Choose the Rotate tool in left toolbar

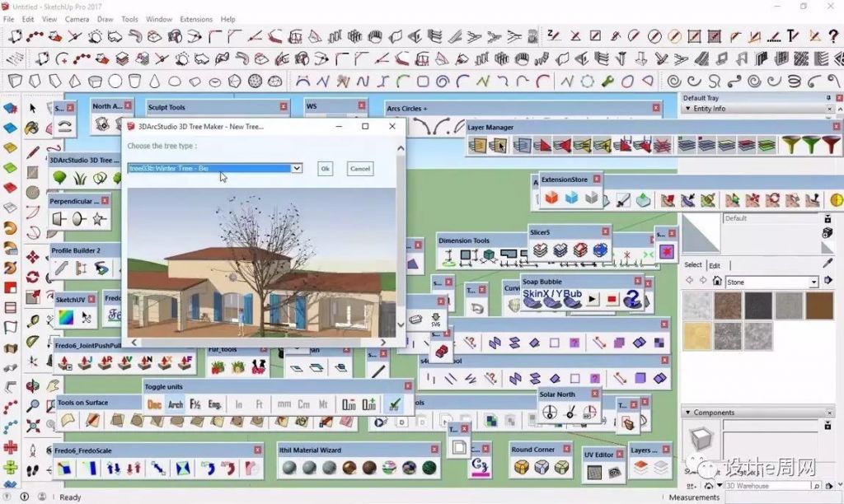point(32,277)
